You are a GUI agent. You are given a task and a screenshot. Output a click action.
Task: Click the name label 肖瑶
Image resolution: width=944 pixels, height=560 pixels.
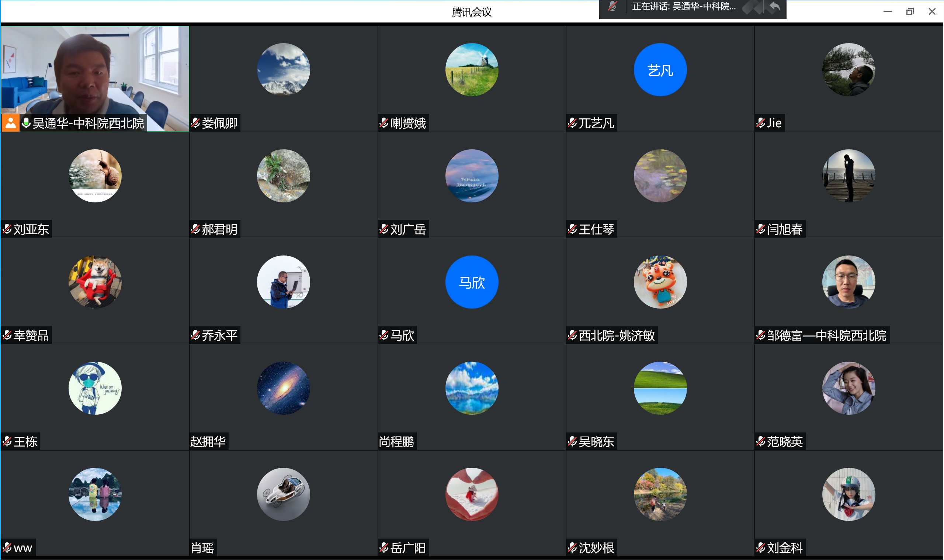pyautogui.click(x=202, y=547)
